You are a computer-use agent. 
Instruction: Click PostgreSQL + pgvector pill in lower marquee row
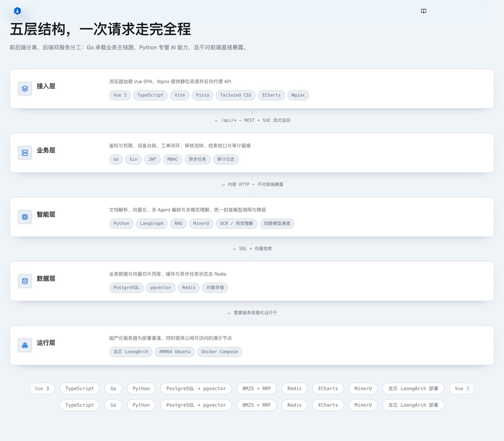click(196, 405)
